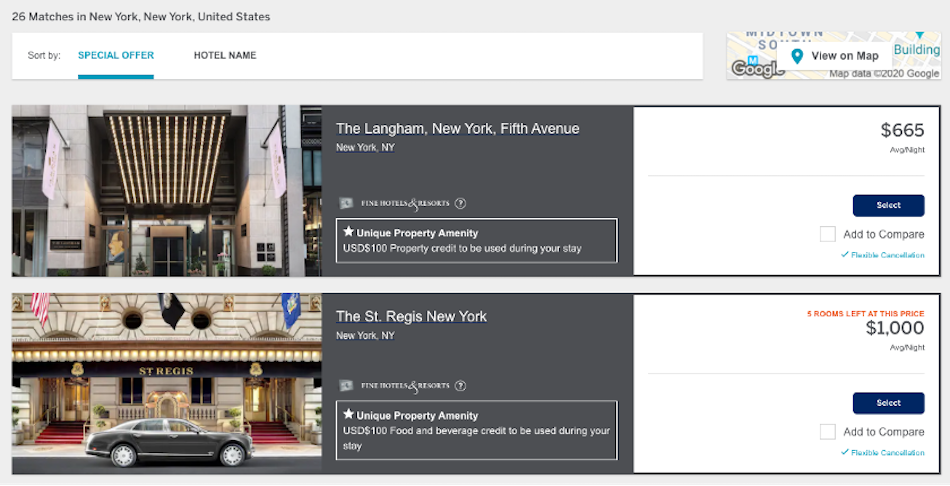The width and height of the screenshot is (950, 486).
Task: Click the Google logo on the map preview
Action: pos(755,68)
